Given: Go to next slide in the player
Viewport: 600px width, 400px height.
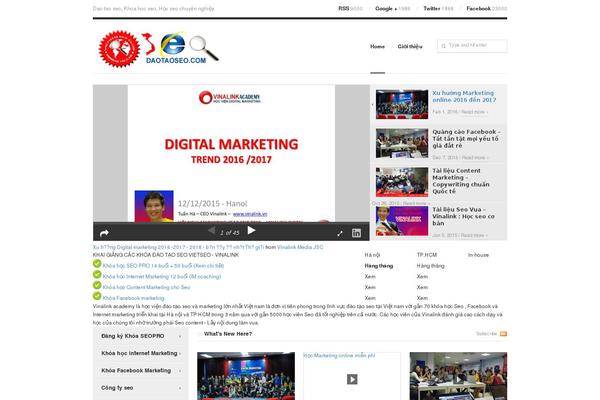Looking at the screenshot, I should click(x=251, y=230).
